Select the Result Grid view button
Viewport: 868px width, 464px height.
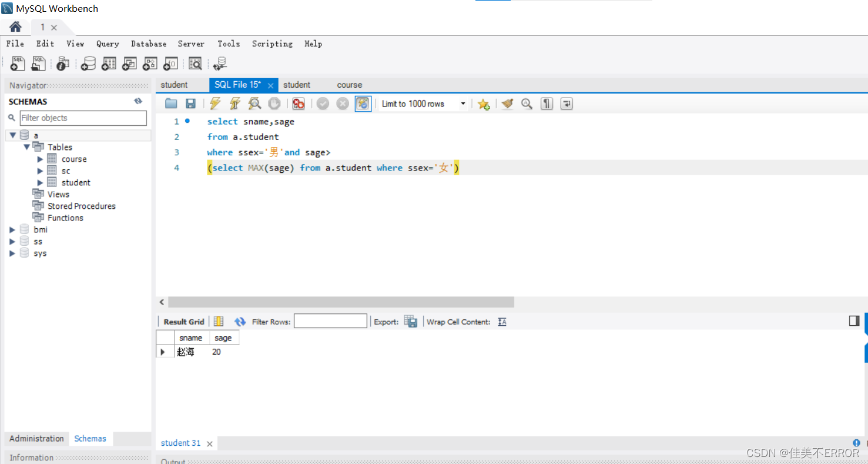point(184,322)
